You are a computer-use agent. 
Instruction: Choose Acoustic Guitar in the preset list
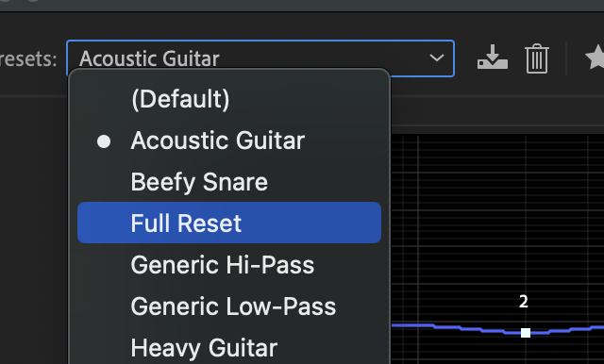[x=229, y=141]
